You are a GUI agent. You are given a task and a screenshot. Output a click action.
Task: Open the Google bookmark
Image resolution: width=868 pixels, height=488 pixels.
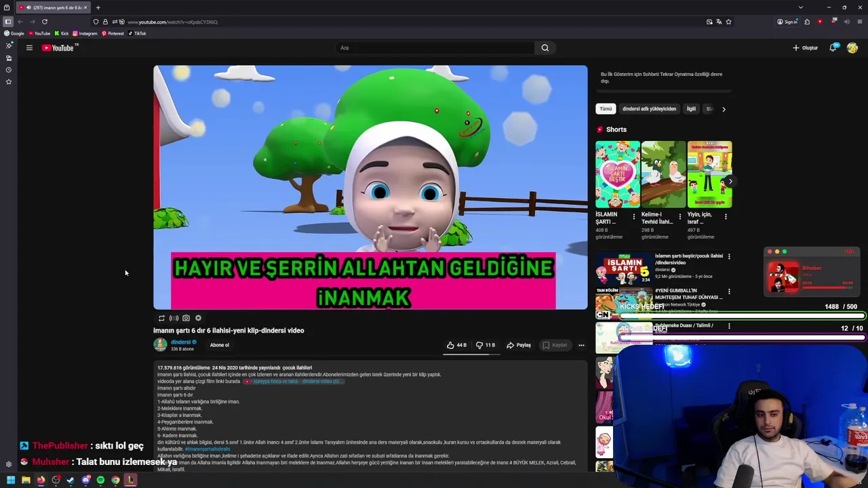[14, 33]
